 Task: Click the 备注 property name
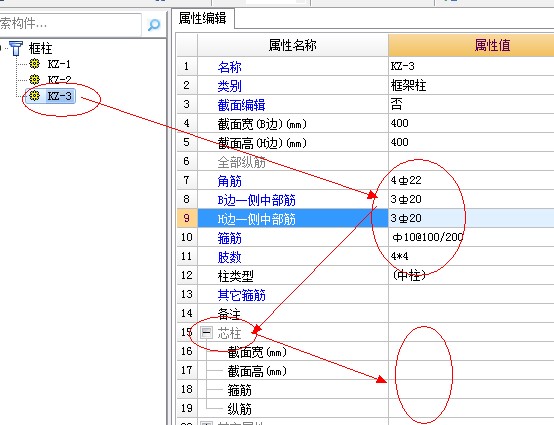pos(230,314)
